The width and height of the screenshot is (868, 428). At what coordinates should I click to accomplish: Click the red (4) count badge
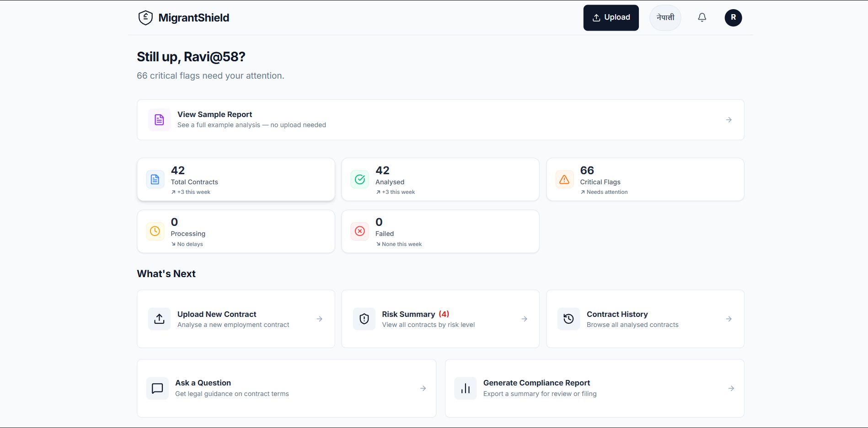(444, 314)
